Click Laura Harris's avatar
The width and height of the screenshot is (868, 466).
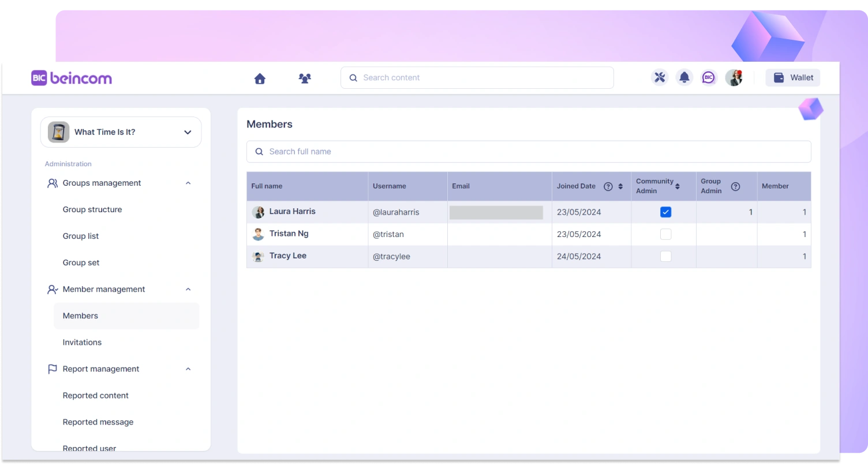(x=258, y=212)
